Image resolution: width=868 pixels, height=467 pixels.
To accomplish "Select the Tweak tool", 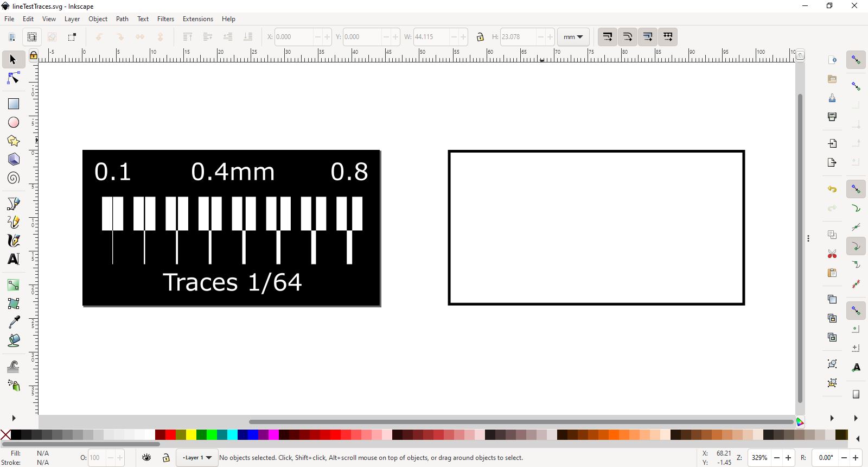I will (13, 367).
